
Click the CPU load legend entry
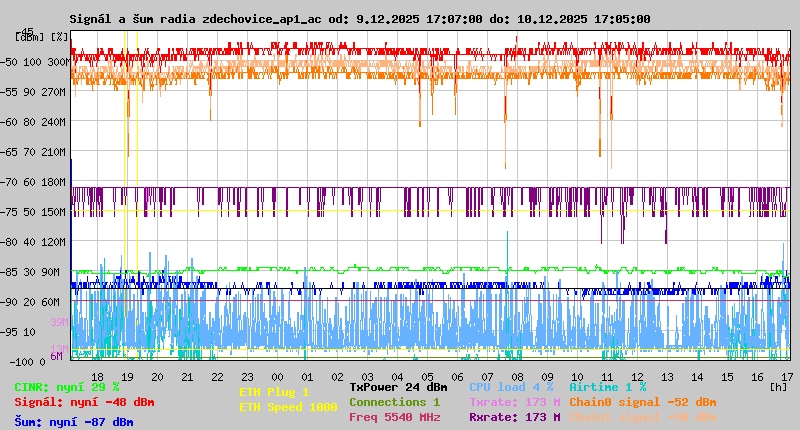(x=510, y=387)
